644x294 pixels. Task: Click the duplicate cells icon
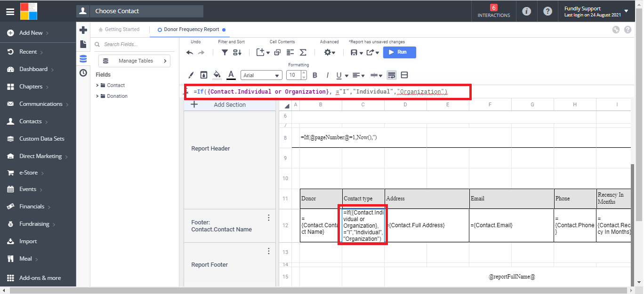click(278, 52)
